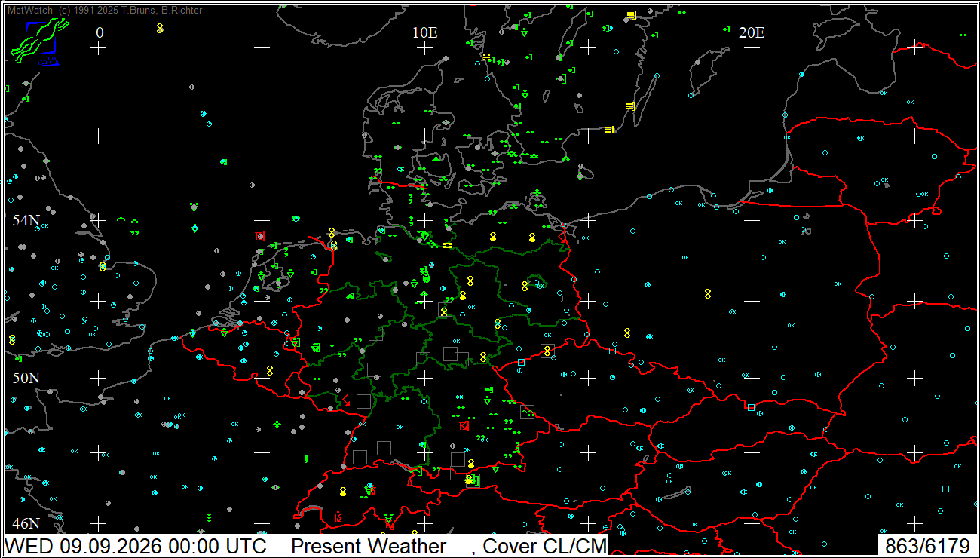
Task: Click the 50N latitude label
Action: coord(26,377)
